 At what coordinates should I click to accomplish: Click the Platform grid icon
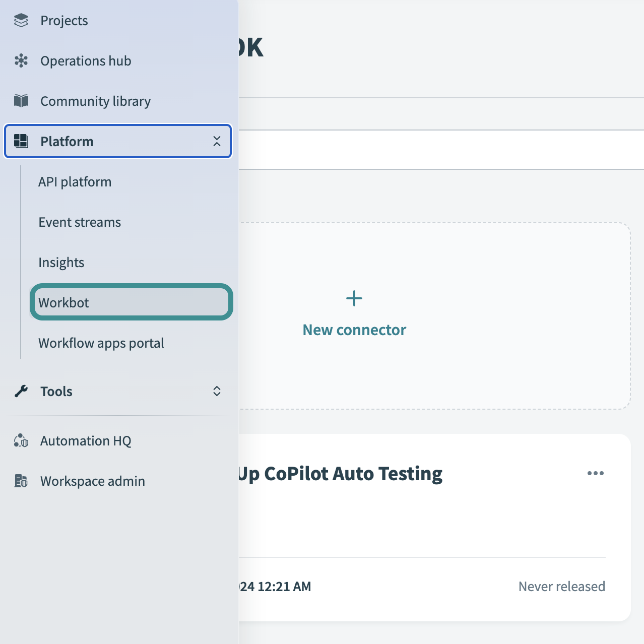click(21, 142)
